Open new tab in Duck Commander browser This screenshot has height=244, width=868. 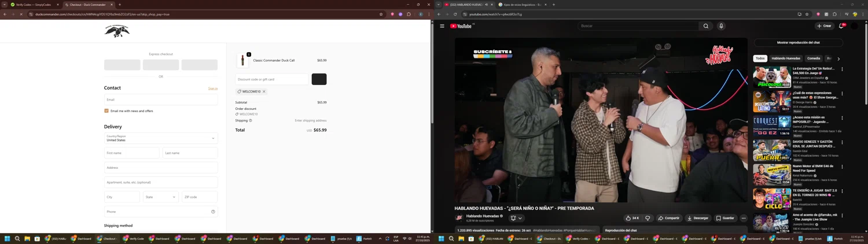120,5
